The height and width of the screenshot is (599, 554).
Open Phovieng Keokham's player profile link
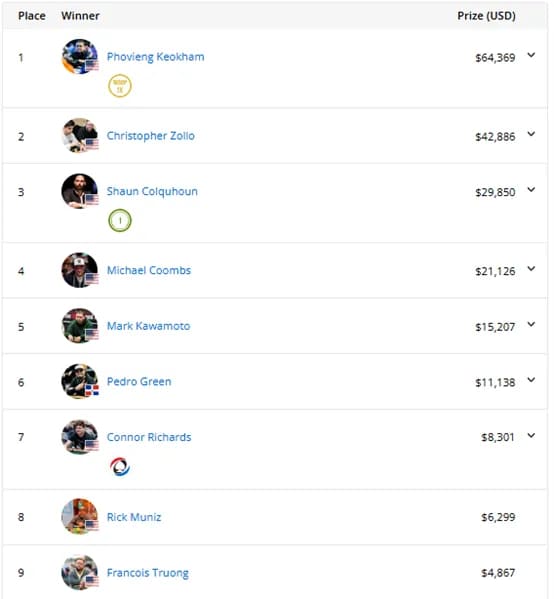[156, 57]
